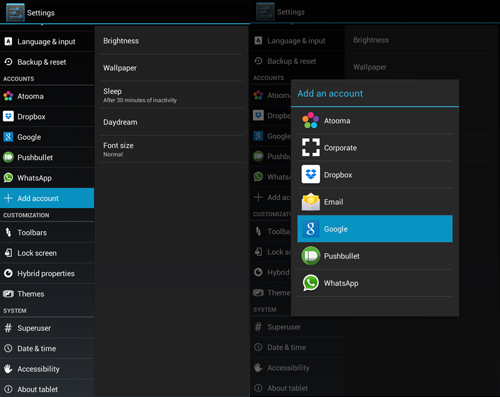Click Toolbars label in left sidebar

[x=32, y=233]
